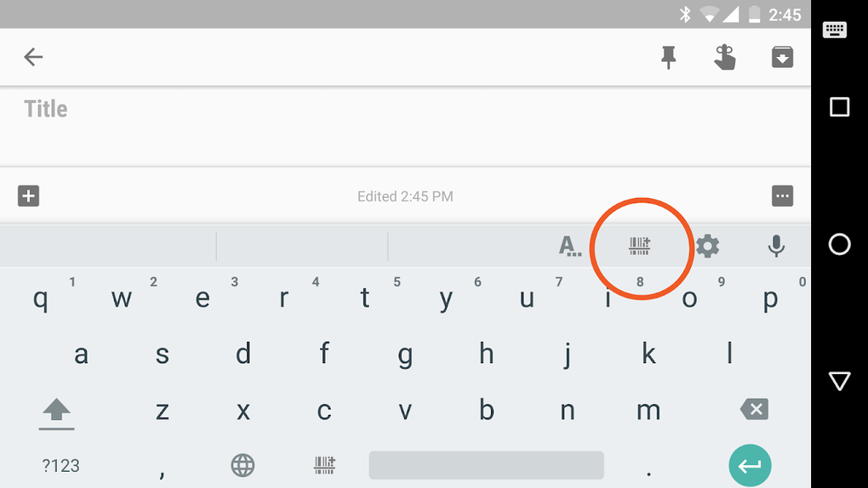
Task: Pin the note with the pushpin icon
Action: 669,58
